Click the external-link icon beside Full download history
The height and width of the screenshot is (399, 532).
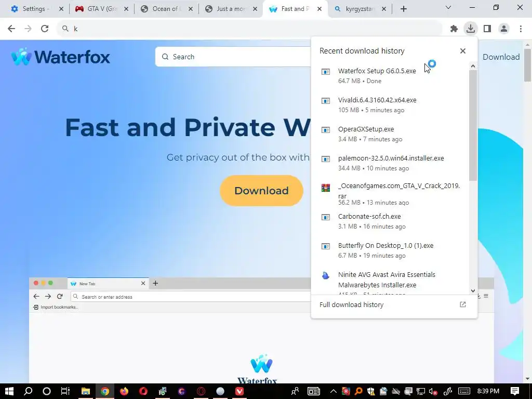pyautogui.click(x=463, y=304)
